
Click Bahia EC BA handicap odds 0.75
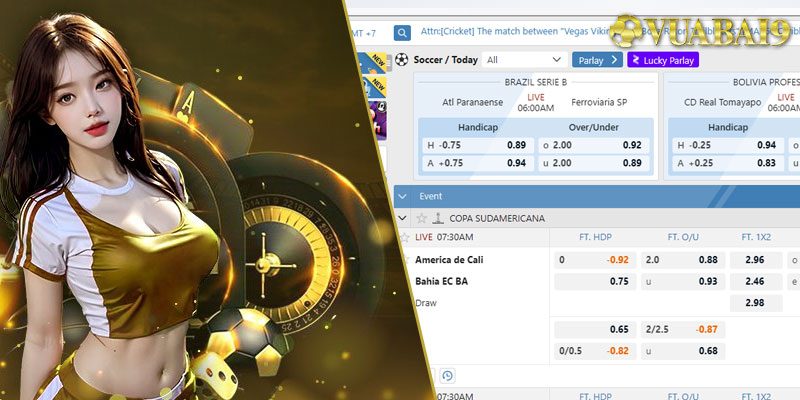click(595, 281)
